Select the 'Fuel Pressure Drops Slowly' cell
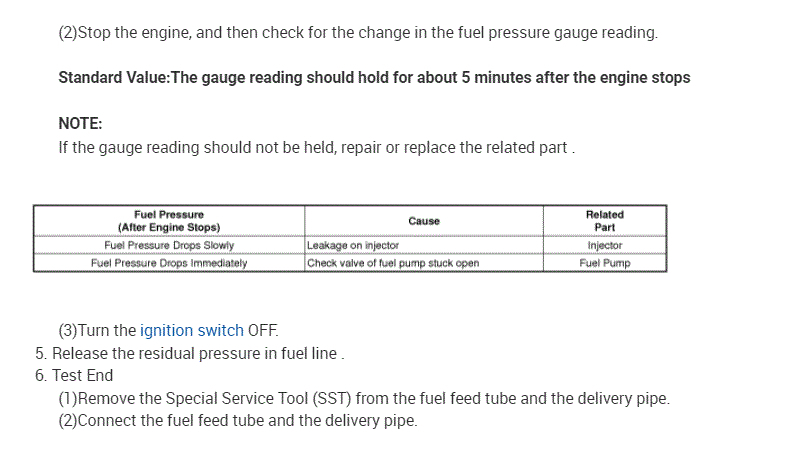This screenshot has height=456, width=805. point(169,245)
